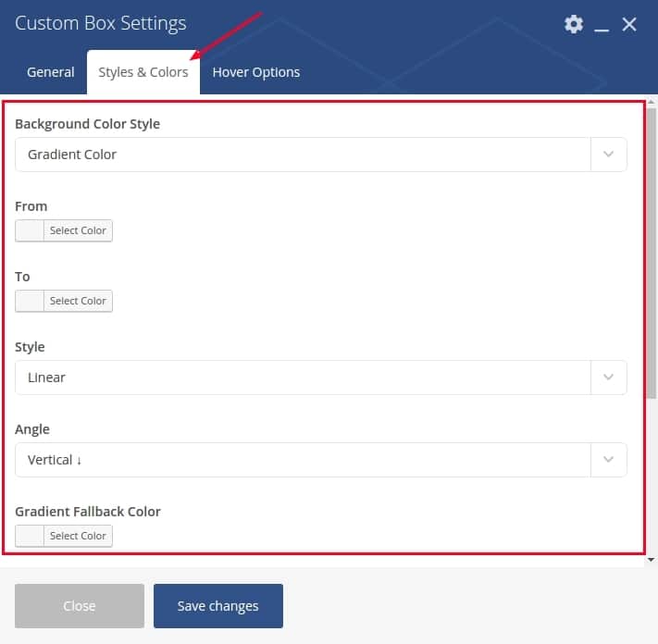Open the settings gear icon

coord(573,24)
